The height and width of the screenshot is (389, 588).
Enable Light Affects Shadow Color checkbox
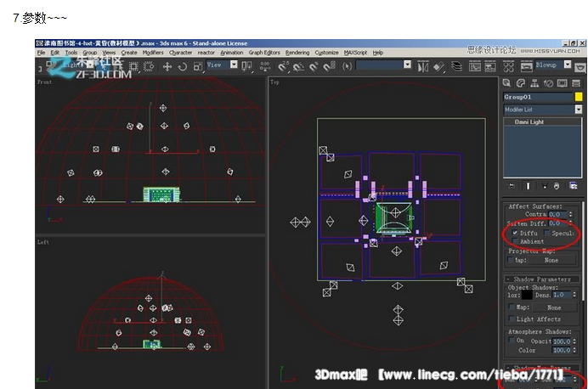(512, 319)
